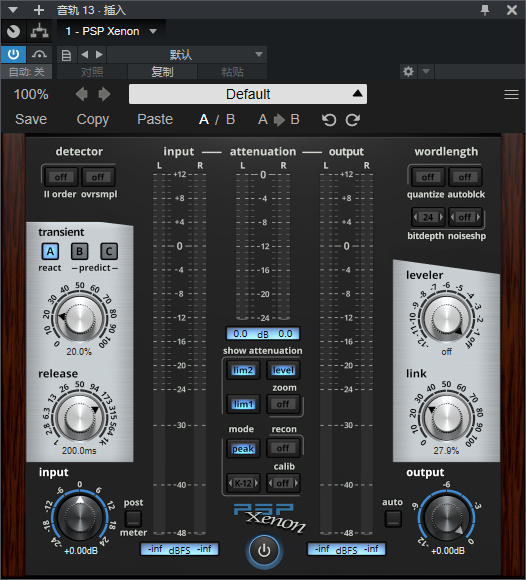This screenshot has width=526, height=580.
Task: Click the 粘贴 paste button
Action: (x=232, y=72)
